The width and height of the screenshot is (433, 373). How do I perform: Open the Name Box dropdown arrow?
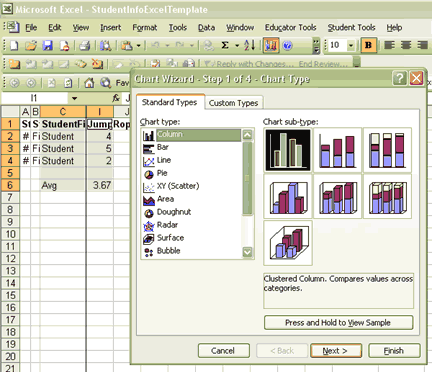point(75,98)
